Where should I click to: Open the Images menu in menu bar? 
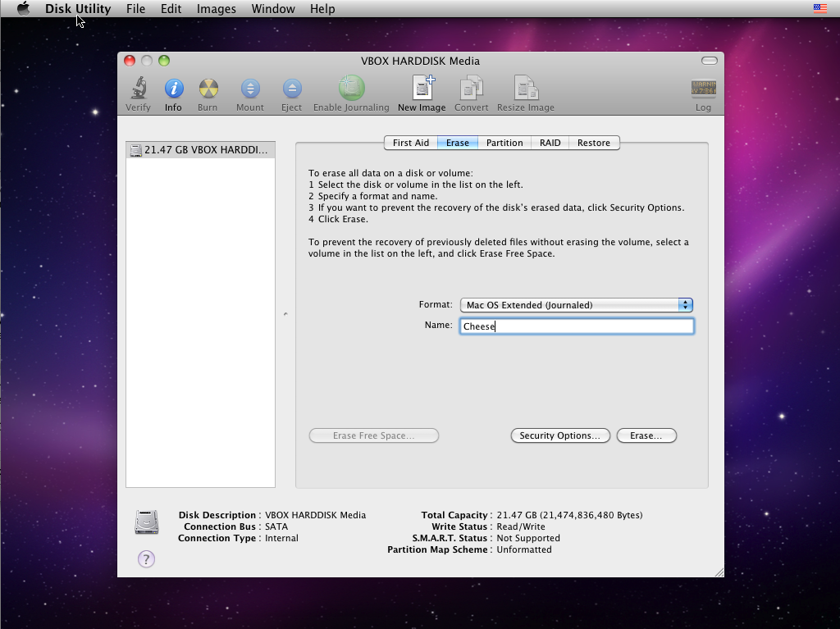click(216, 9)
